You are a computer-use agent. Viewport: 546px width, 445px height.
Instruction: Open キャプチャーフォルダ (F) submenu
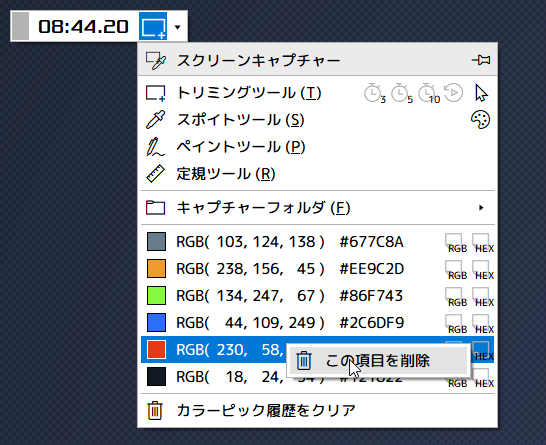point(318,208)
